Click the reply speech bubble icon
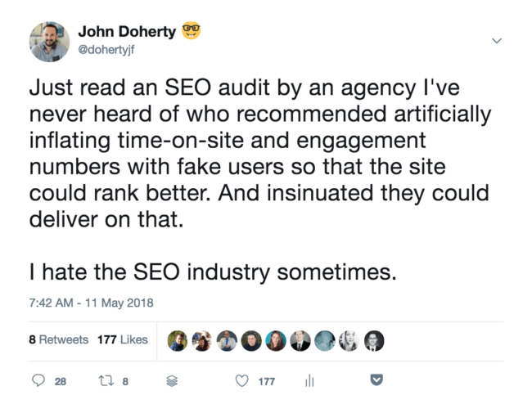This screenshot has width=532, height=404. (38, 380)
